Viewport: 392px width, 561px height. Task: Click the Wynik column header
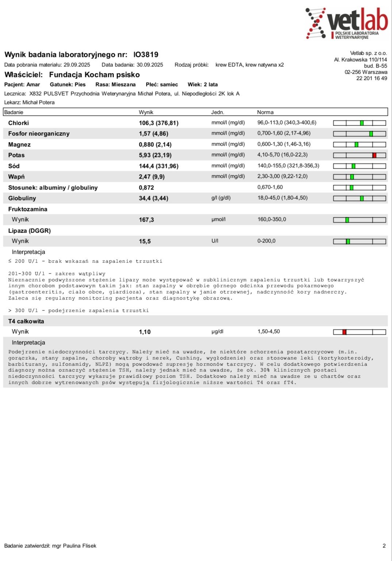tap(146, 112)
